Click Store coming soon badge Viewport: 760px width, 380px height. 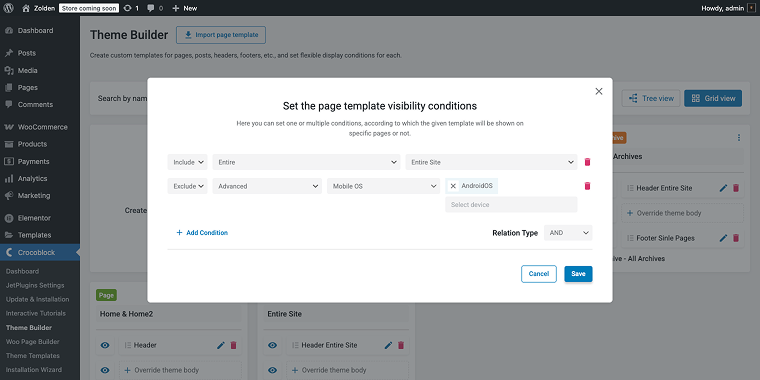[x=89, y=8]
